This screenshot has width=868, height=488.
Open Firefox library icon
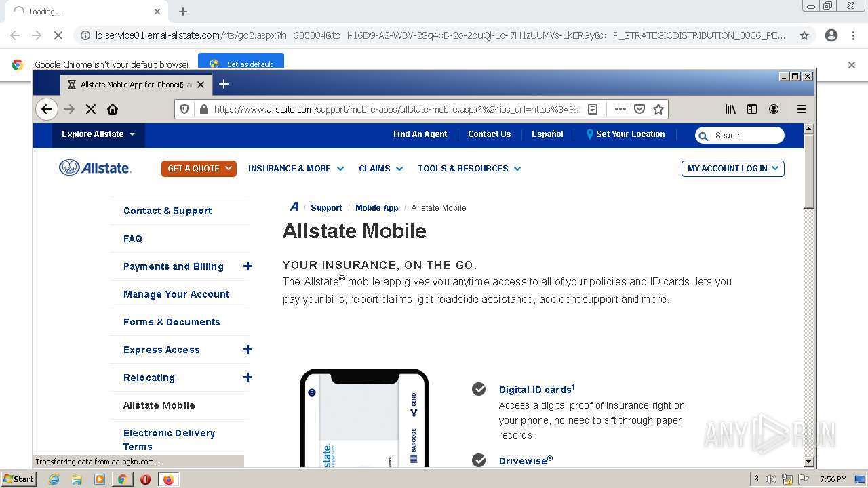pos(730,109)
